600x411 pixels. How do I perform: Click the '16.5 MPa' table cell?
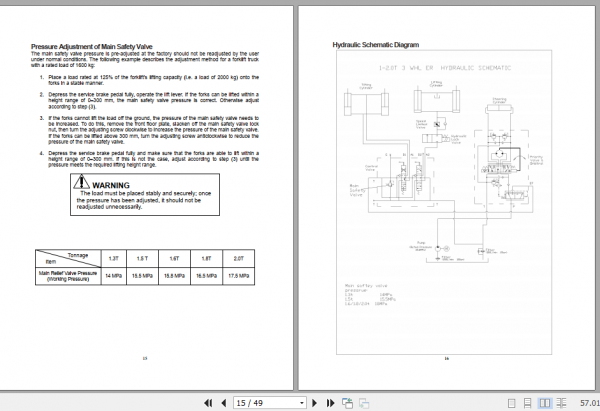pyautogui.click(x=206, y=276)
